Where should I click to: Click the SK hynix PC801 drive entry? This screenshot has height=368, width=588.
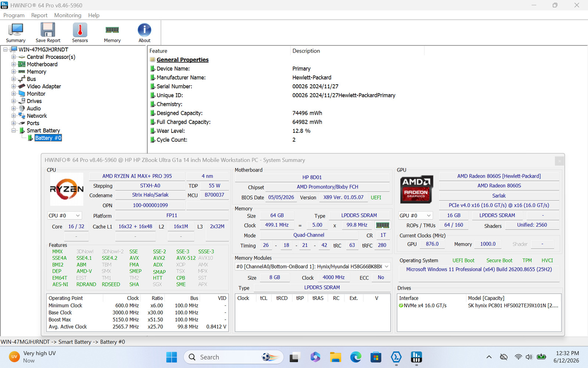pos(513,305)
